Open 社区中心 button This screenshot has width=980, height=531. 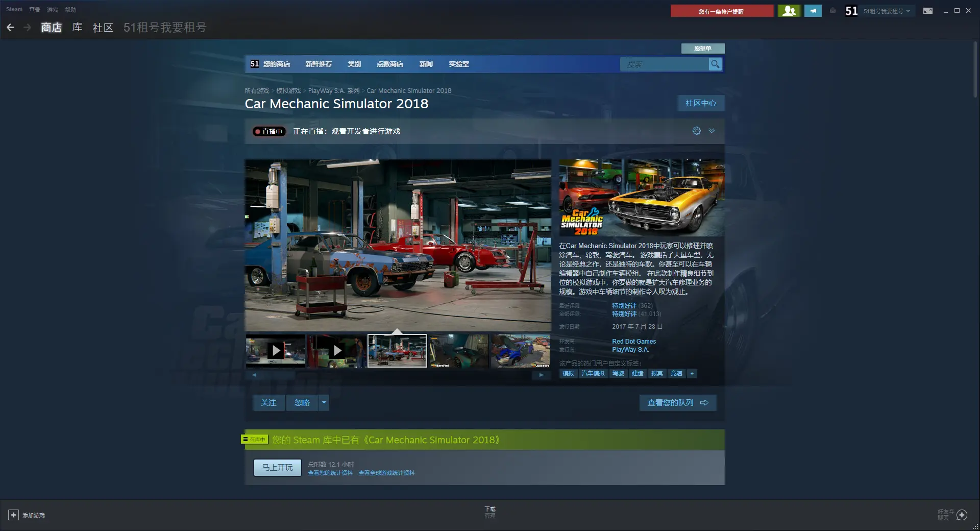[701, 103]
